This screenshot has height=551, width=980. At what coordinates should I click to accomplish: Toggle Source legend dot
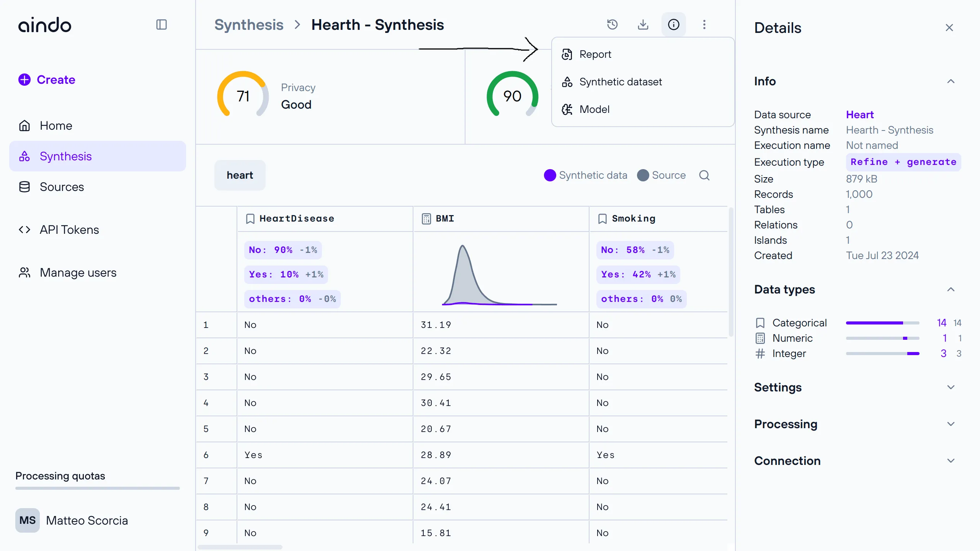click(x=643, y=175)
